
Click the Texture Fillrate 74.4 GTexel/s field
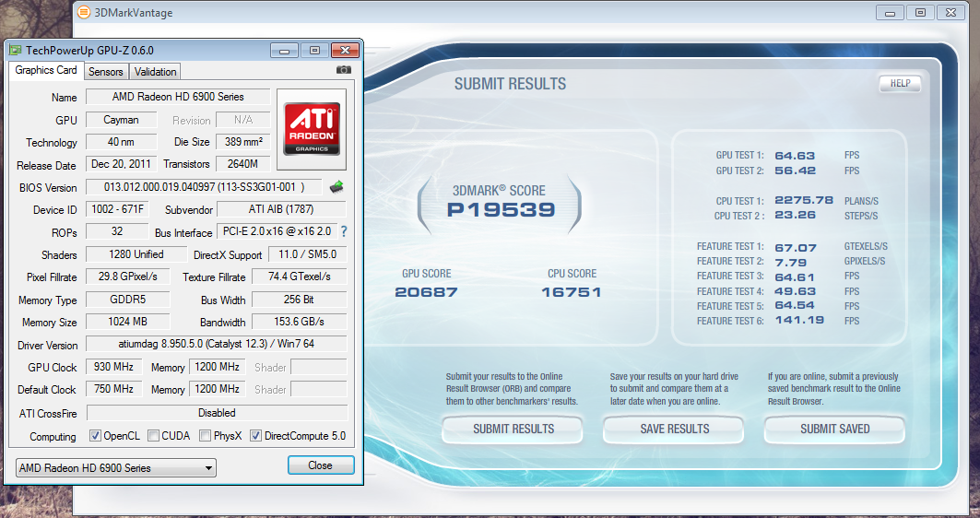299,277
